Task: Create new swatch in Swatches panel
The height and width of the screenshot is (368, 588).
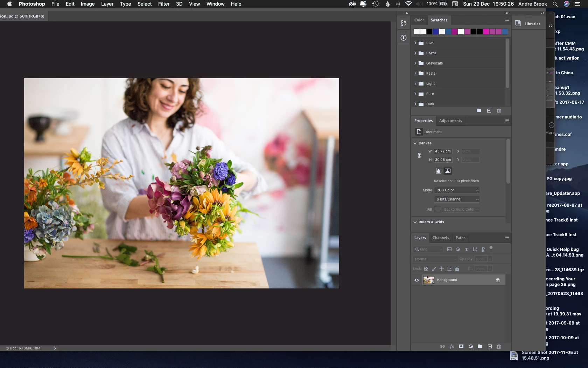Action: coord(489,111)
